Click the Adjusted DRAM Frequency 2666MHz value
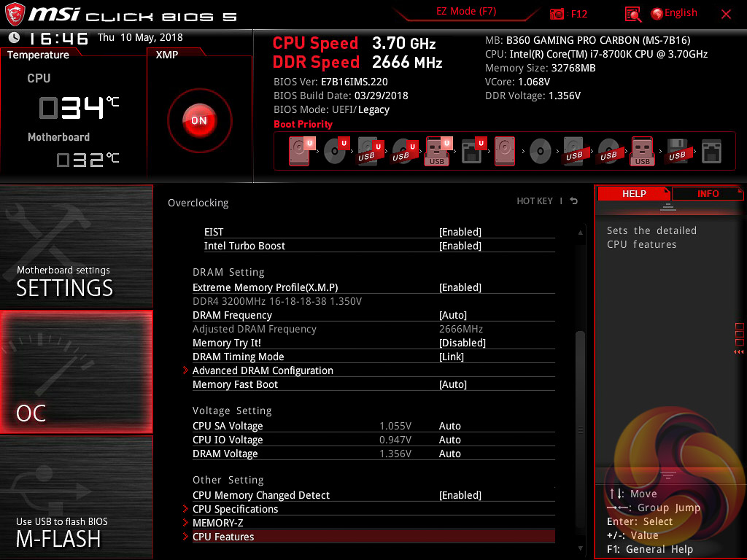Image resolution: width=747 pixels, height=560 pixels. [x=461, y=329]
